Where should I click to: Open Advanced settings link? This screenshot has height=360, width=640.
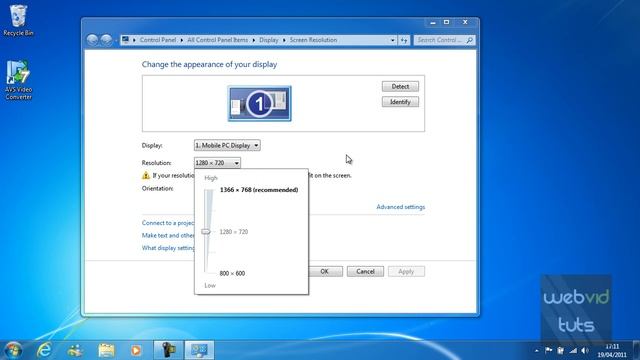tap(400, 207)
